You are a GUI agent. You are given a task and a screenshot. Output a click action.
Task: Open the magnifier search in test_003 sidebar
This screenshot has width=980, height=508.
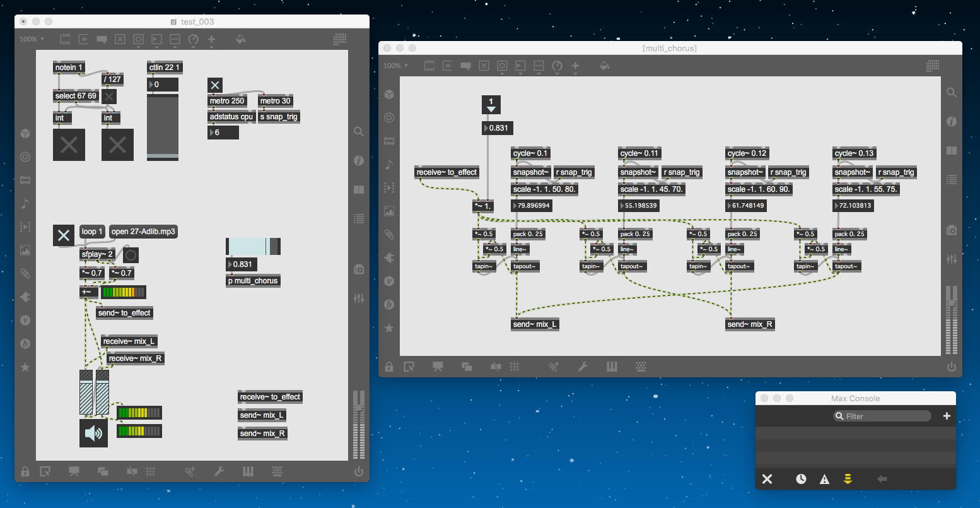[x=359, y=132]
